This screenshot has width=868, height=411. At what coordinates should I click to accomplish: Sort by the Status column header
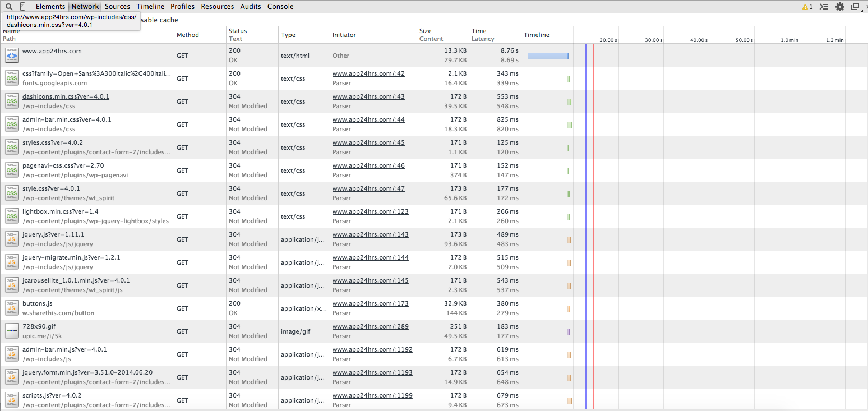click(x=252, y=35)
